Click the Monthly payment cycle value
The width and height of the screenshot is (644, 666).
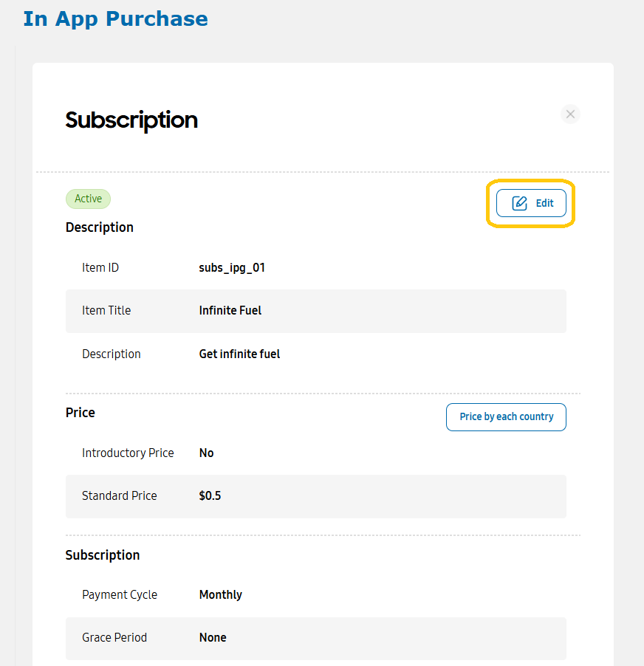(x=221, y=594)
